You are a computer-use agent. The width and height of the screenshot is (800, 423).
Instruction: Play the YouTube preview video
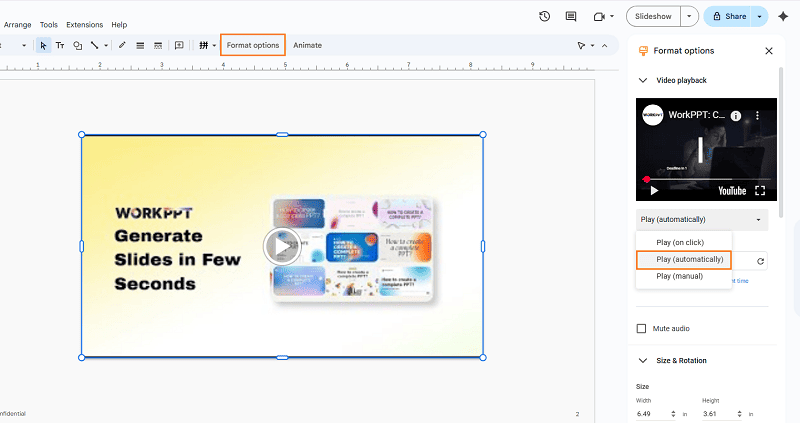[654, 191]
